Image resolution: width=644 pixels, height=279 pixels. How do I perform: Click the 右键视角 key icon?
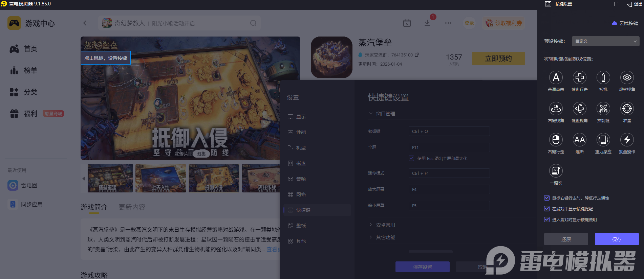pos(556,109)
